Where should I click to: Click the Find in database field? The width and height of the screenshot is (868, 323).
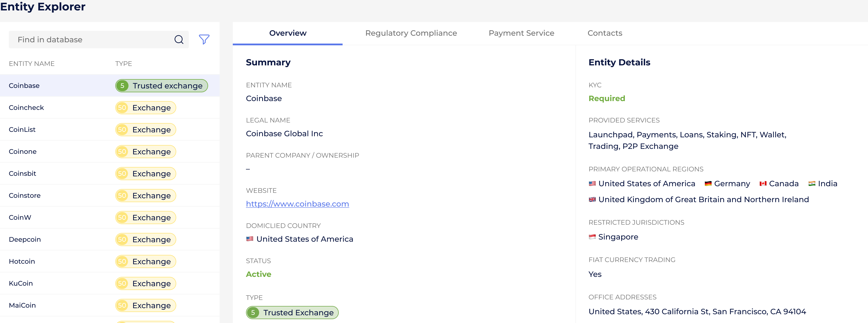click(98, 40)
